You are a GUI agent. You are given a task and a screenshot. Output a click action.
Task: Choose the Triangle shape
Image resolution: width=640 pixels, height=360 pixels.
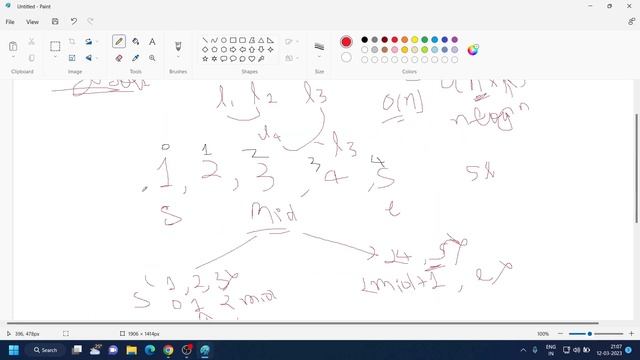click(261, 40)
